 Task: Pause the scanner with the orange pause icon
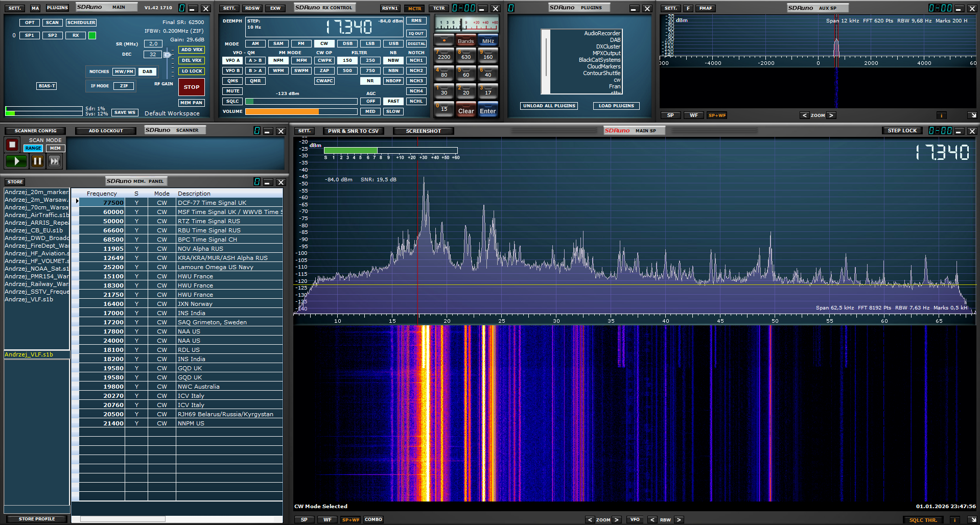pyautogui.click(x=37, y=161)
